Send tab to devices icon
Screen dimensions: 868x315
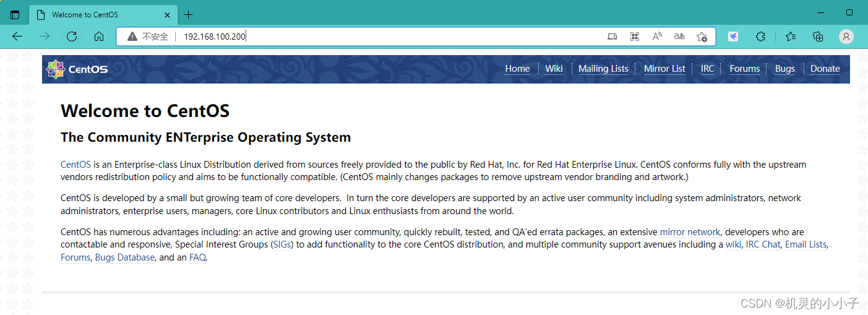612,37
